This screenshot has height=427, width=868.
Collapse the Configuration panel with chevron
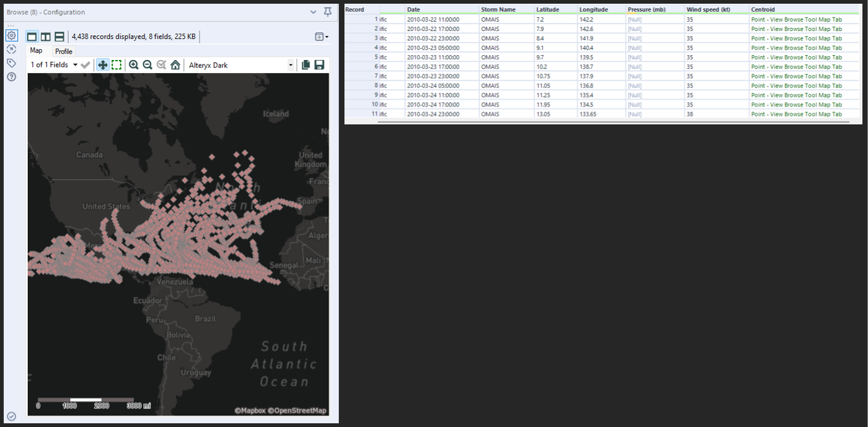point(313,12)
